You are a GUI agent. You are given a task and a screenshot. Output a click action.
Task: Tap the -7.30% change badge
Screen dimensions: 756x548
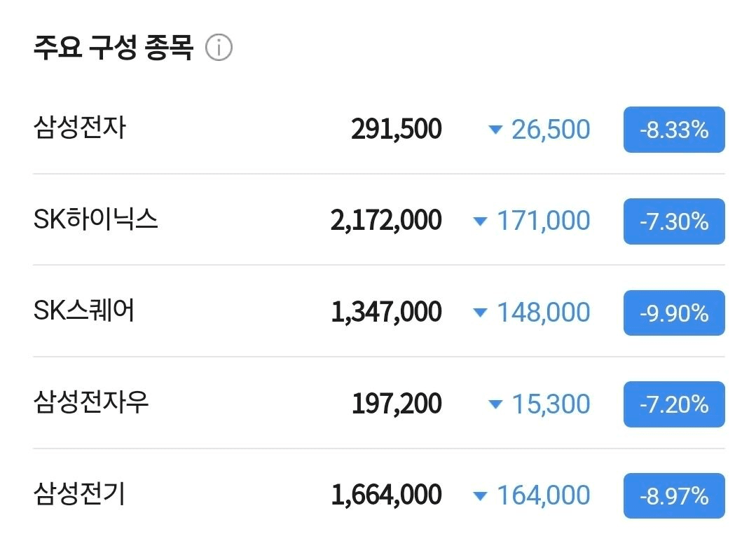(x=674, y=221)
